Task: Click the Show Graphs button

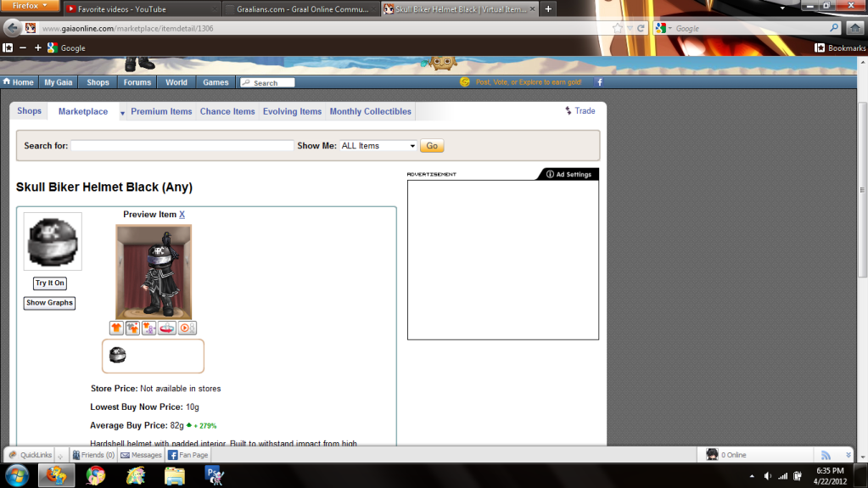Action: (49, 303)
